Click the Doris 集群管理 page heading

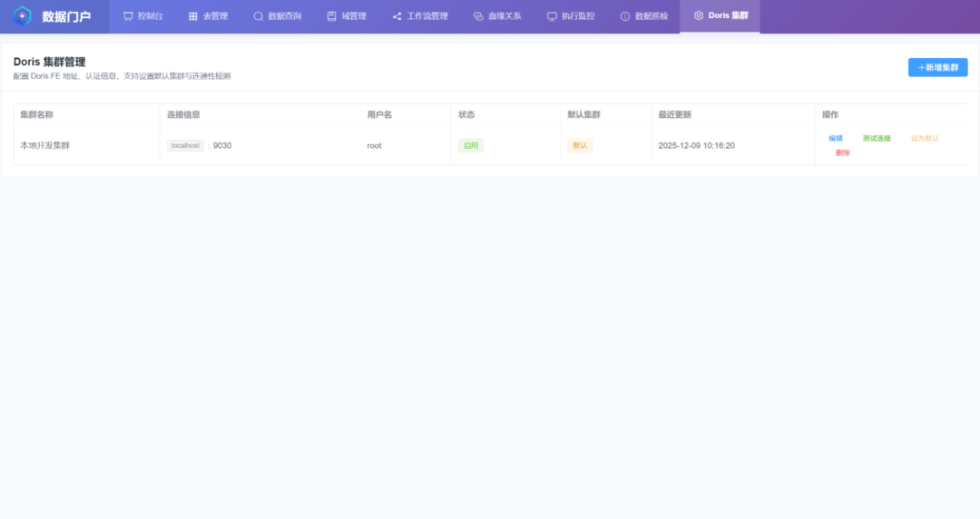[49, 62]
